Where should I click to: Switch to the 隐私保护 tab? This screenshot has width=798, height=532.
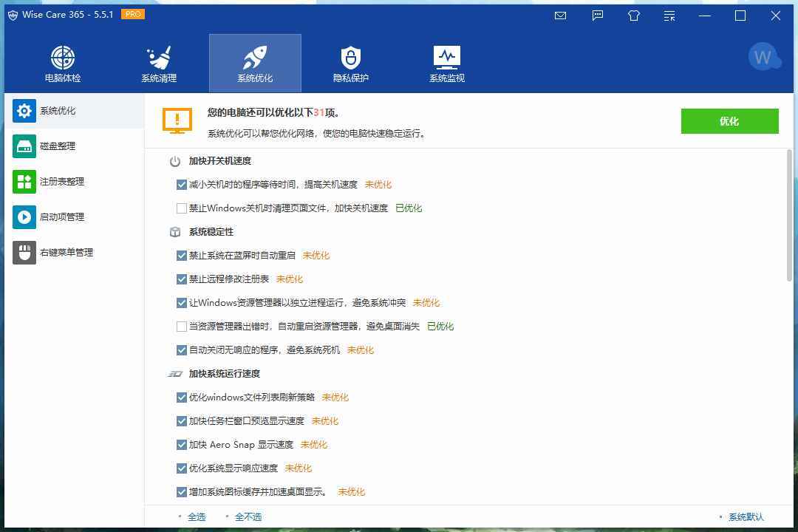point(350,63)
